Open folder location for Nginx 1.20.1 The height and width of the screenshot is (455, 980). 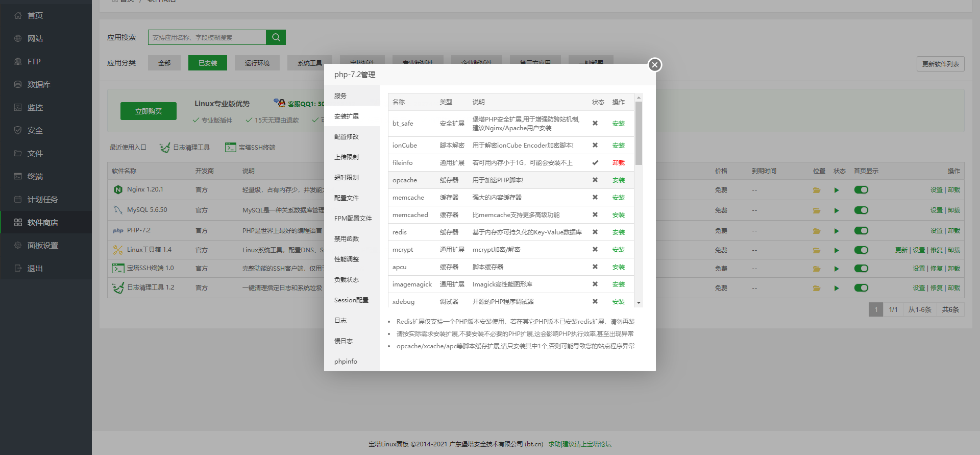click(817, 190)
